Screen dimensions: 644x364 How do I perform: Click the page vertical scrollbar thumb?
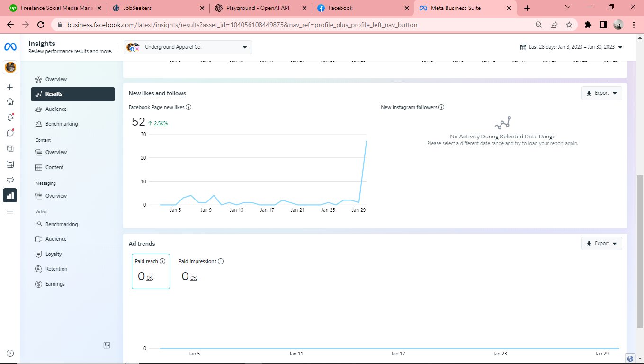click(640, 251)
